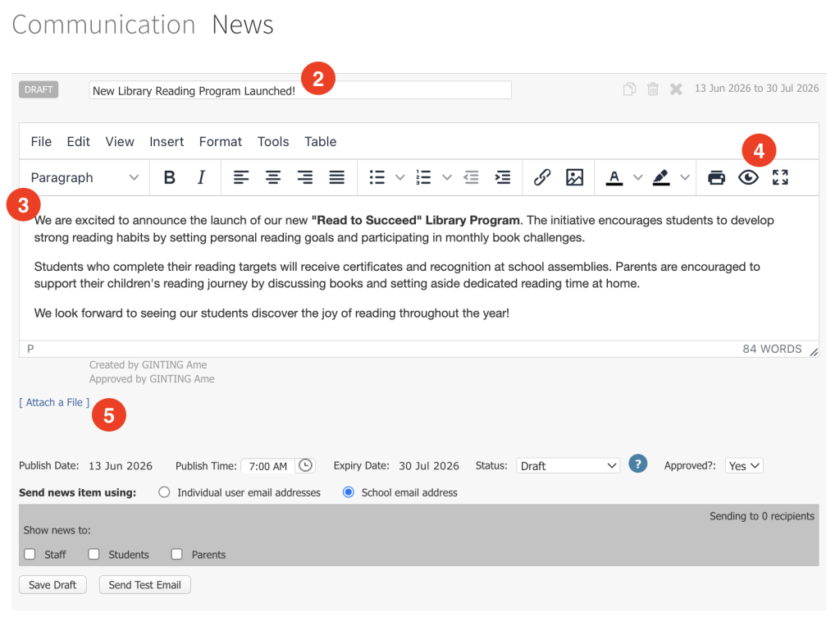
Task: Apply text color
Action: (x=614, y=177)
